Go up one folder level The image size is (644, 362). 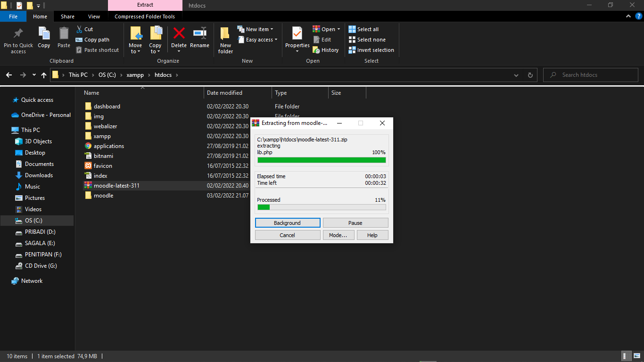(x=44, y=75)
